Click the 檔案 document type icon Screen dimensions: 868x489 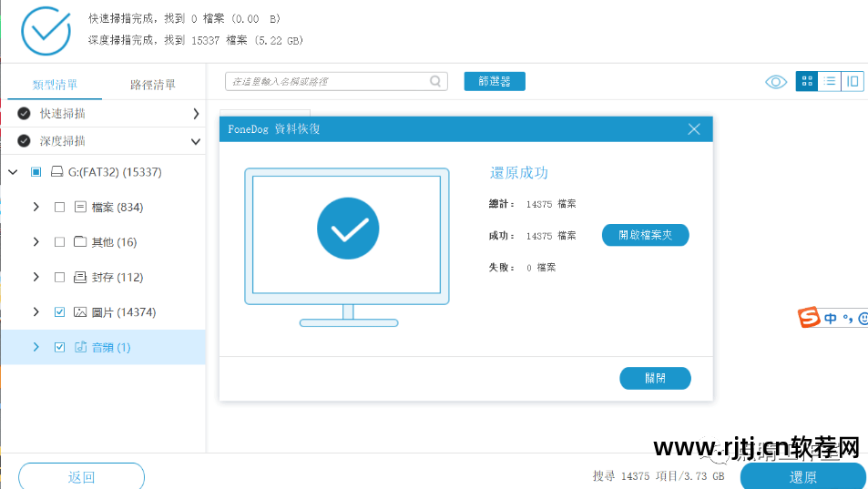pyautogui.click(x=80, y=207)
